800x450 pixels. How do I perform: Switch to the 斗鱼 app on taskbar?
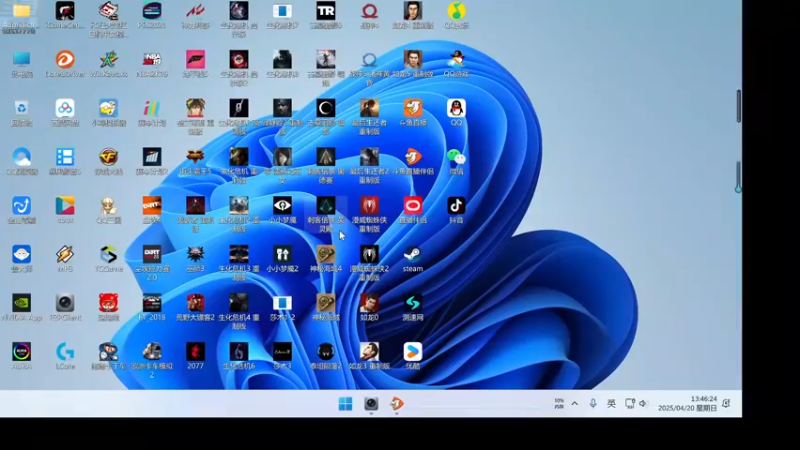pos(396,404)
